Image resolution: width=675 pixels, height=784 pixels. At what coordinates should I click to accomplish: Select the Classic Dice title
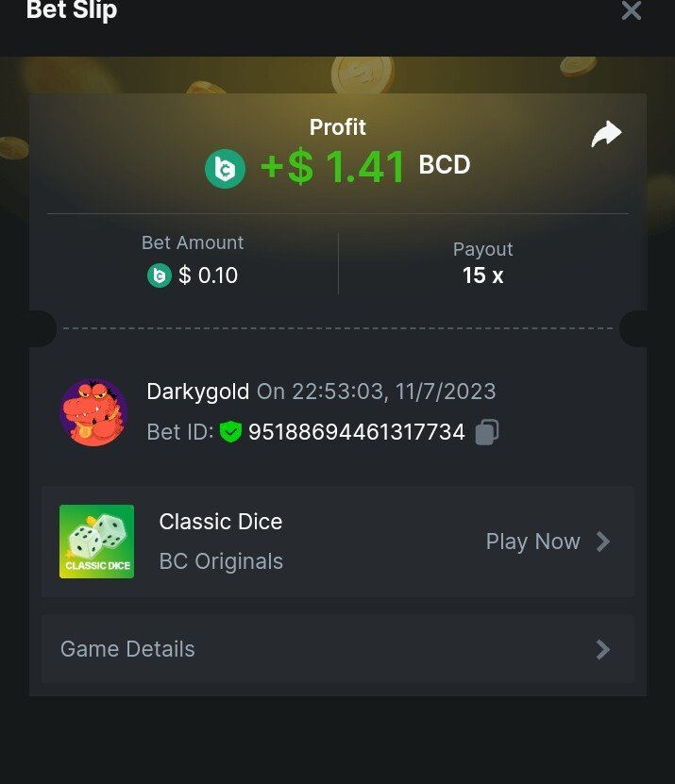(221, 522)
